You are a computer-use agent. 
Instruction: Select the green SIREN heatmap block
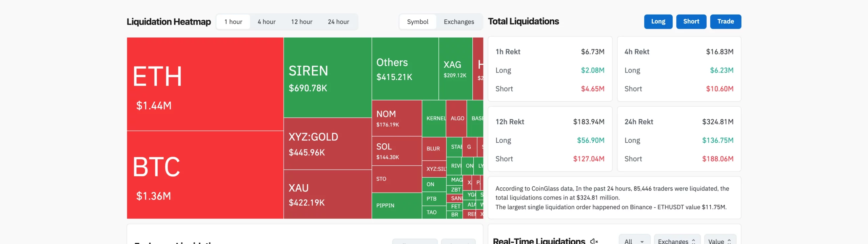(328, 78)
